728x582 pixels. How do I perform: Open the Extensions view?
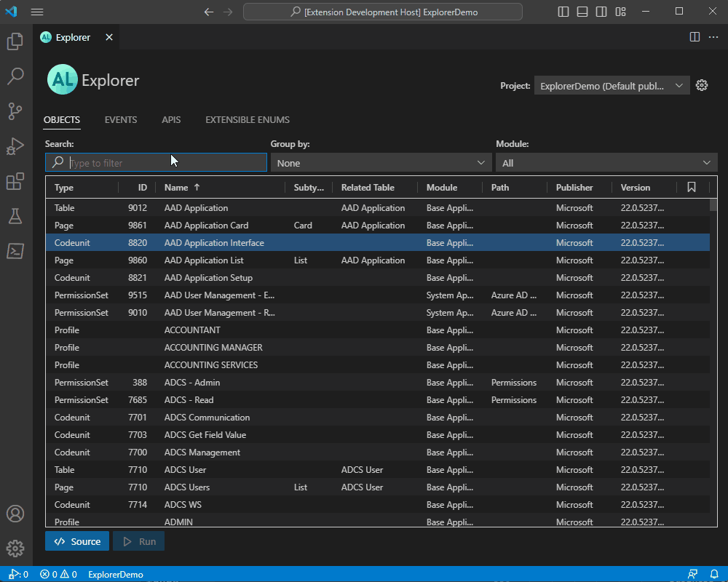coord(15,181)
